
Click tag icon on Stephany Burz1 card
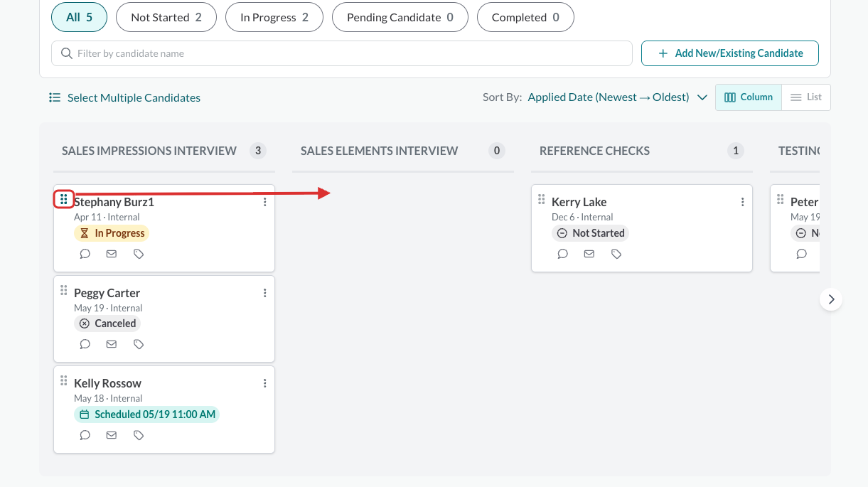point(139,254)
